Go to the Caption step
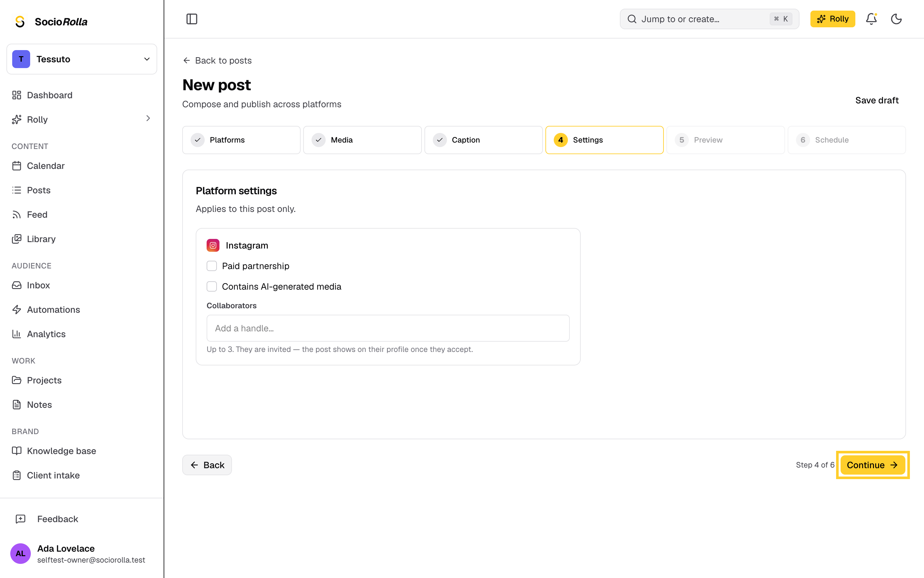 (x=483, y=140)
